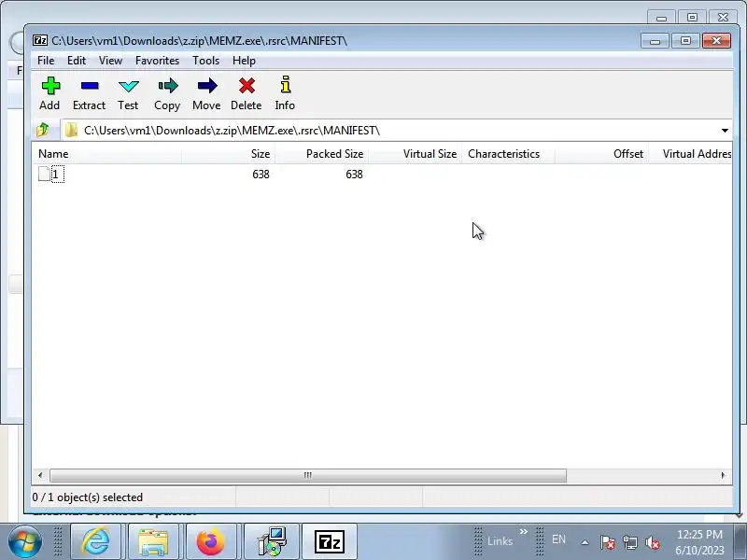
Task: Open the Windows Start menu
Action: pyautogui.click(x=24, y=541)
